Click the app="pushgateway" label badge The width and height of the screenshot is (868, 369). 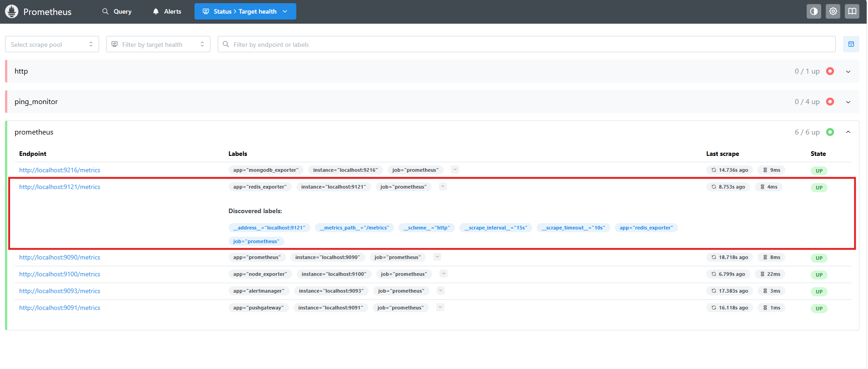click(x=258, y=308)
